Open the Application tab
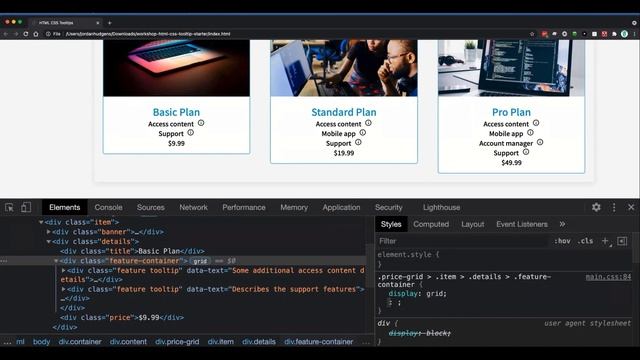 [x=341, y=207]
